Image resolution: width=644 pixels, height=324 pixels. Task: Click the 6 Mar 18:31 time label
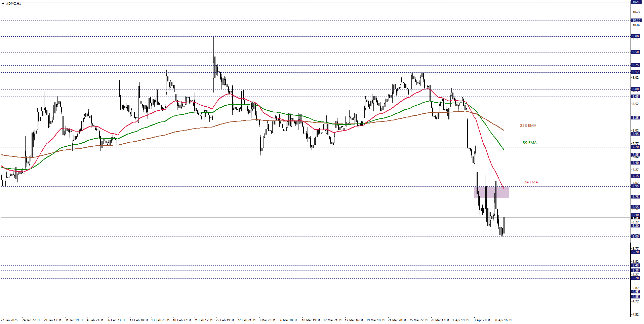pyautogui.click(x=289, y=320)
